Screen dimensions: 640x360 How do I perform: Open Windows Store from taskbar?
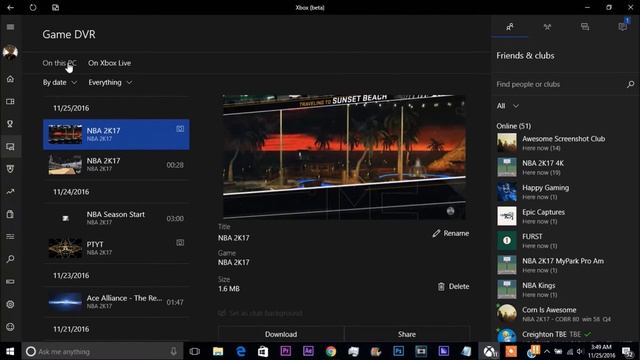click(x=263, y=351)
